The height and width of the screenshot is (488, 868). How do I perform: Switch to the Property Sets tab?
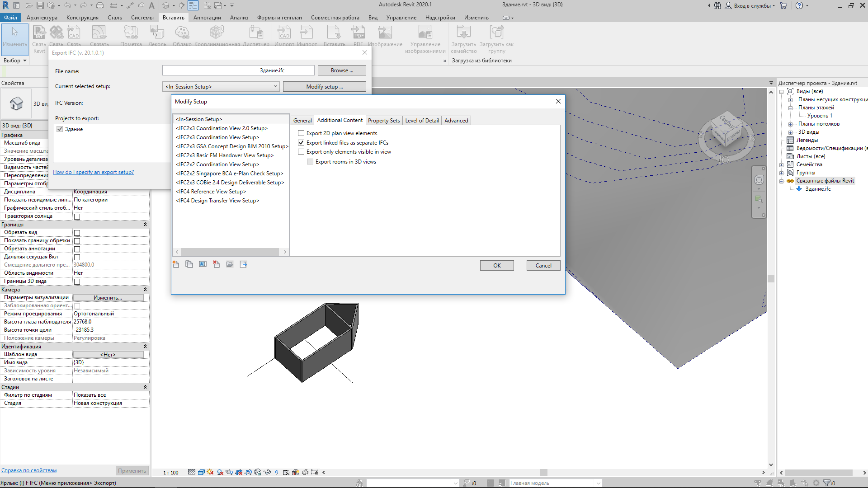[x=383, y=120]
